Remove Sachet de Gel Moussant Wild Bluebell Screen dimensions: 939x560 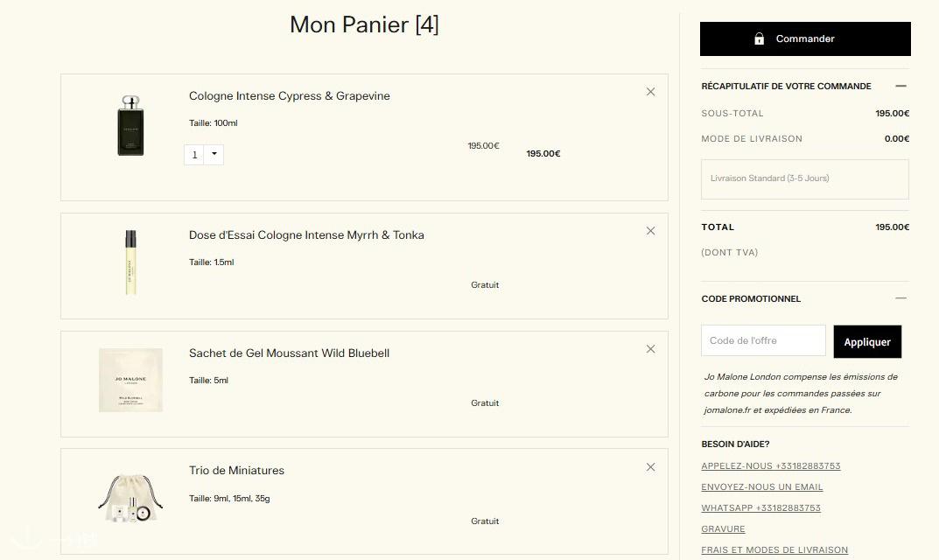[650, 348]
